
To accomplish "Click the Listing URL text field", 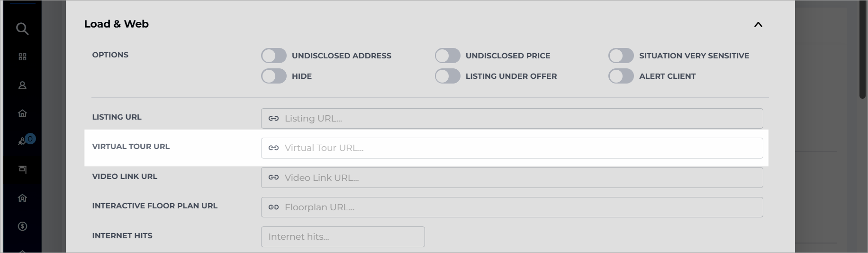I will [x=512, y=118].
